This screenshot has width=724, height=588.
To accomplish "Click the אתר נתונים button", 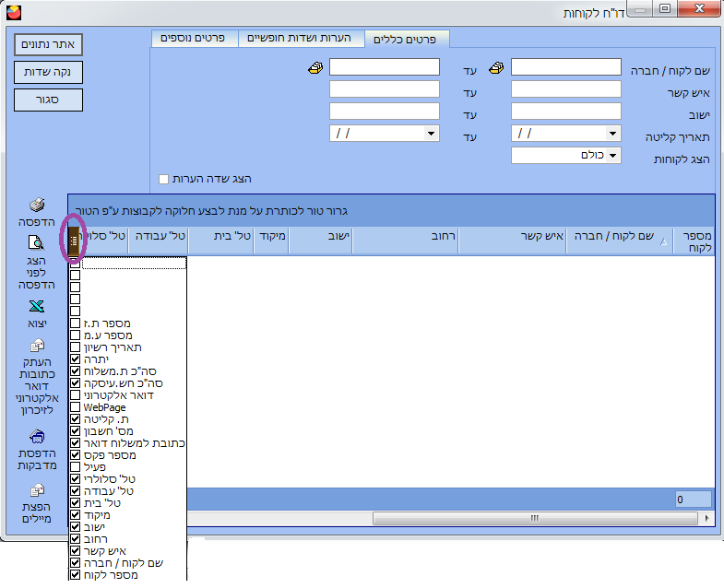I will pos(49,45).
